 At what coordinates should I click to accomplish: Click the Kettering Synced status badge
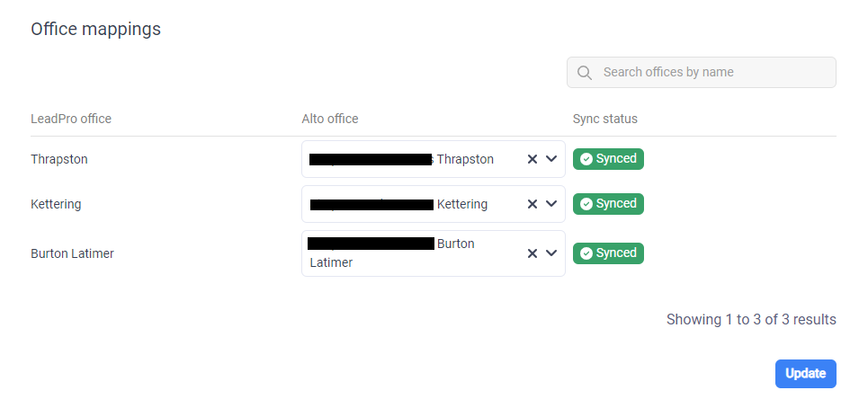tap(609, 204)
